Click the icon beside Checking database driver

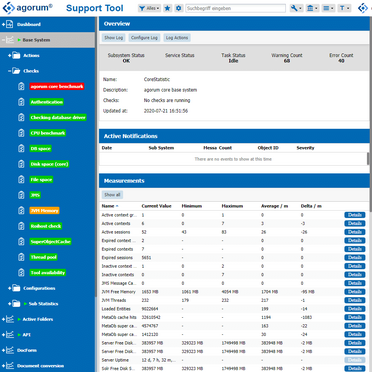pos(21,118)
